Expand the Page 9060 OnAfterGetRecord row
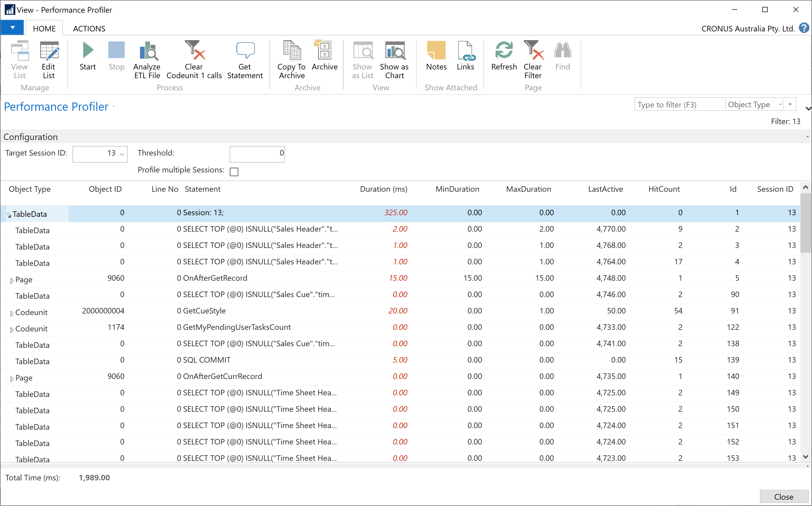812x506 pixels. tap(10, 278)
